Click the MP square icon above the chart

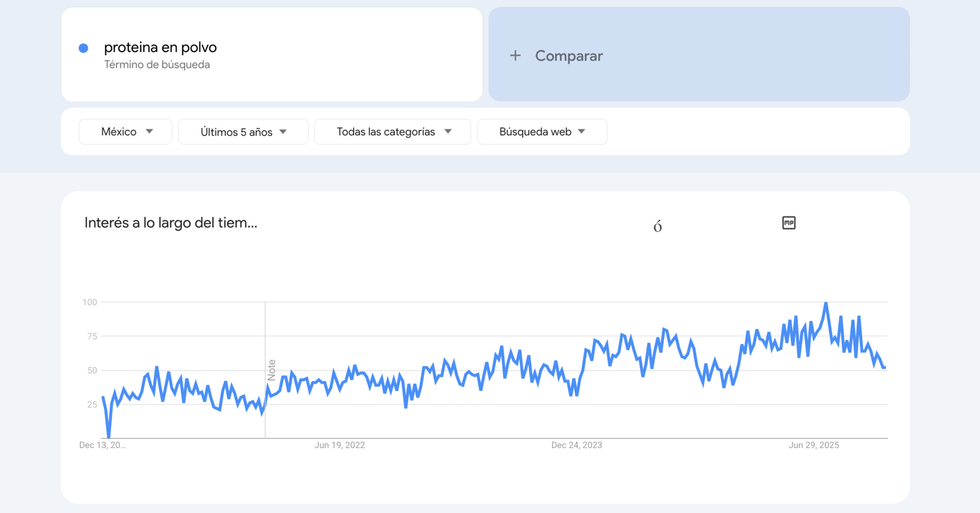pyautogui.click(x=789, y=223)
